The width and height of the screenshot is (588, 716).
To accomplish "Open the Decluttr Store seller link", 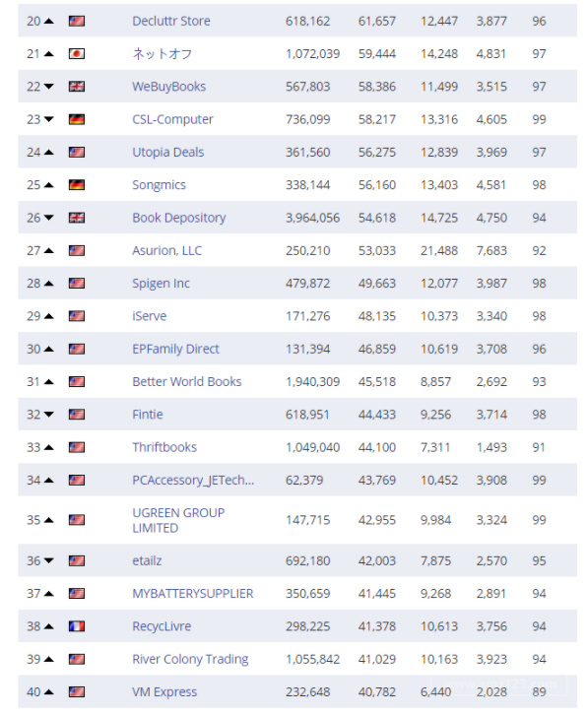I will tap(171, 21).
